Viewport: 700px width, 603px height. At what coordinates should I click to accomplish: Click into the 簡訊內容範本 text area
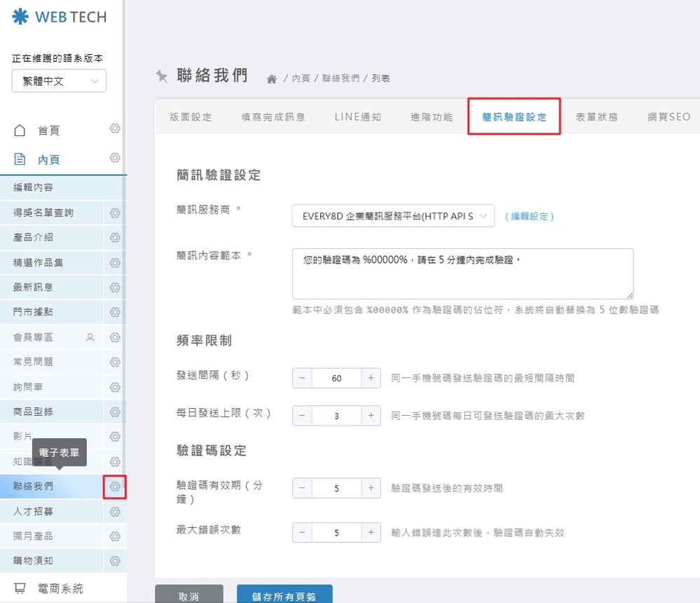pos(462,273)
